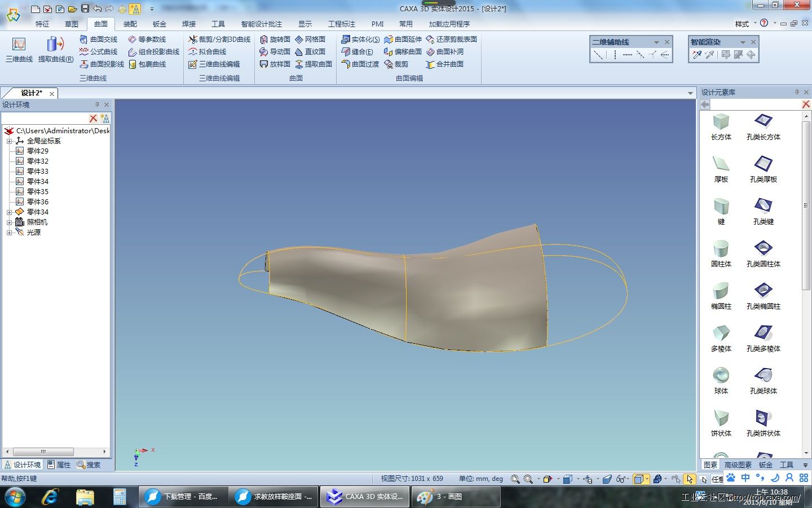Click the save icon in quick access toolbar
This screenshot has height=508, width=812.
[85, 8]
